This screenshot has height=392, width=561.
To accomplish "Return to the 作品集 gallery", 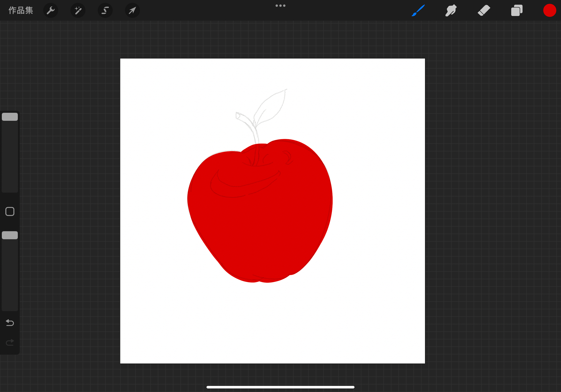I will click(21, 11).
